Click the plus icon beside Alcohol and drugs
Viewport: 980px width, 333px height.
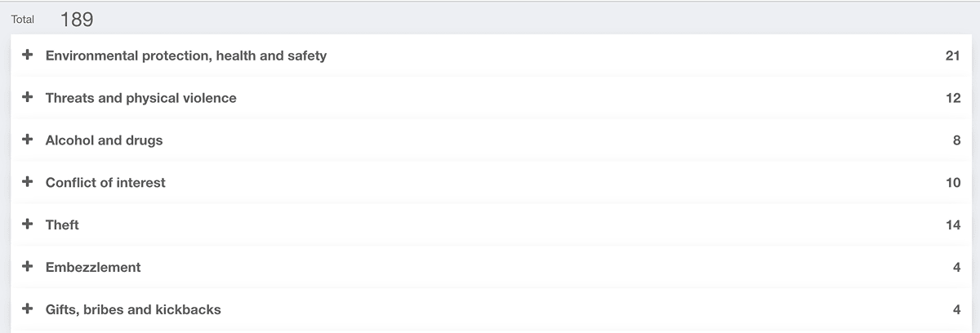[x=28, y=140]
